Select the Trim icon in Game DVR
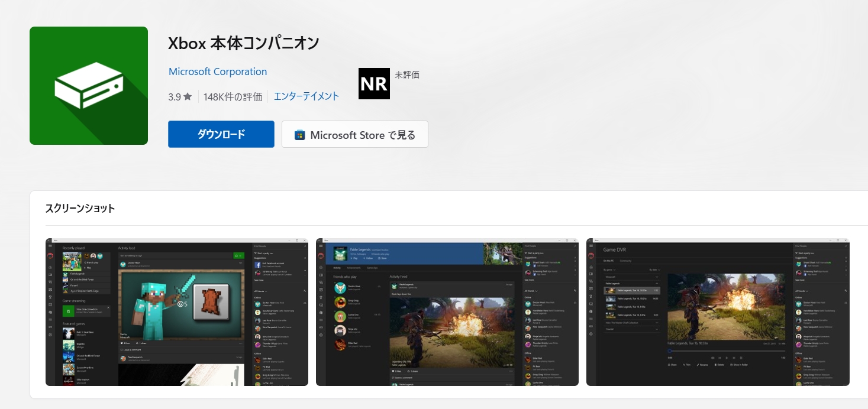The image size is (868, 409). click(684, 365)
